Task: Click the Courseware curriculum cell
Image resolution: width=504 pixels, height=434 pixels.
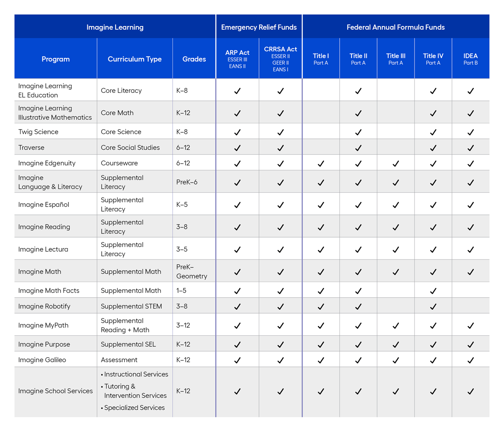Action: [x=135, y=163]
